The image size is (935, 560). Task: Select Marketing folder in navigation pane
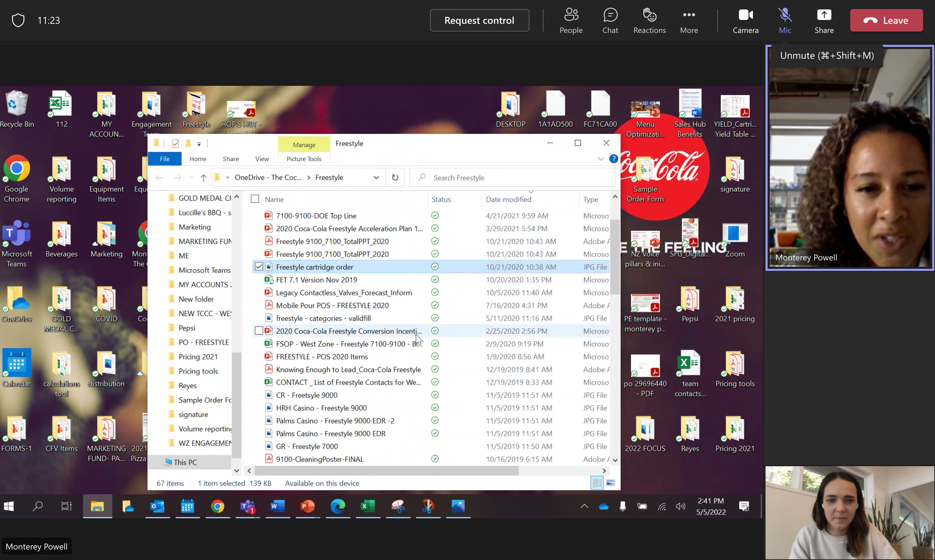click(x=194, y=227)
